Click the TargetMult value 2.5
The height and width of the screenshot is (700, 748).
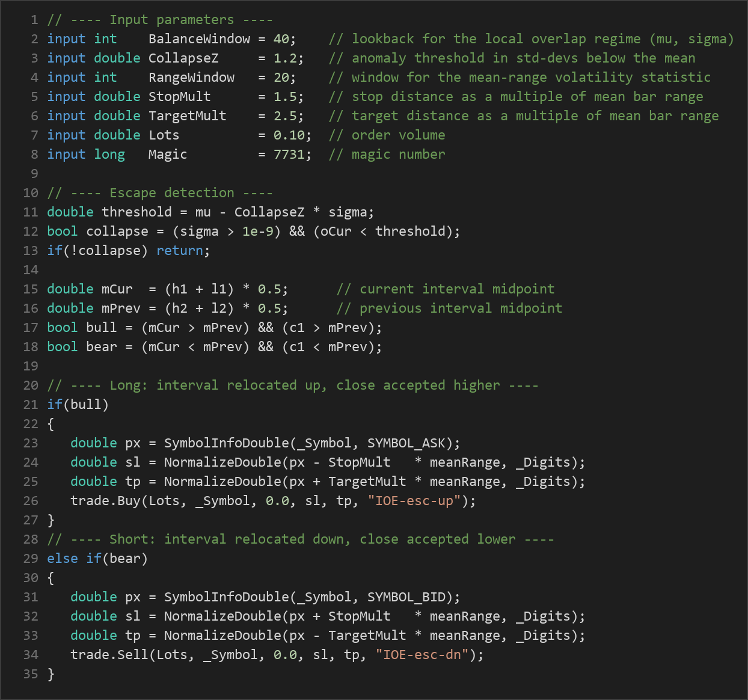tap(285, 116)
